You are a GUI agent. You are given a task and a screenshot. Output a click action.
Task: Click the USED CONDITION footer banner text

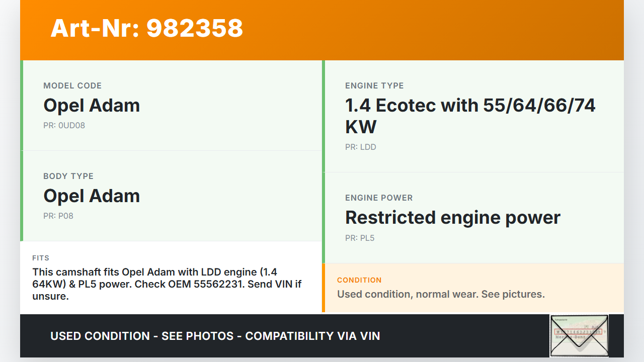[215, 336]
